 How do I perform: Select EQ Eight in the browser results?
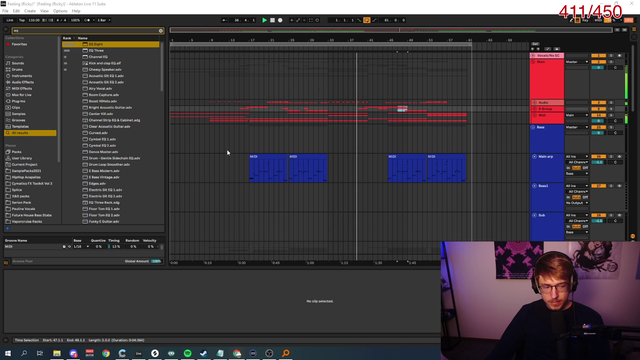click(111, 44)
